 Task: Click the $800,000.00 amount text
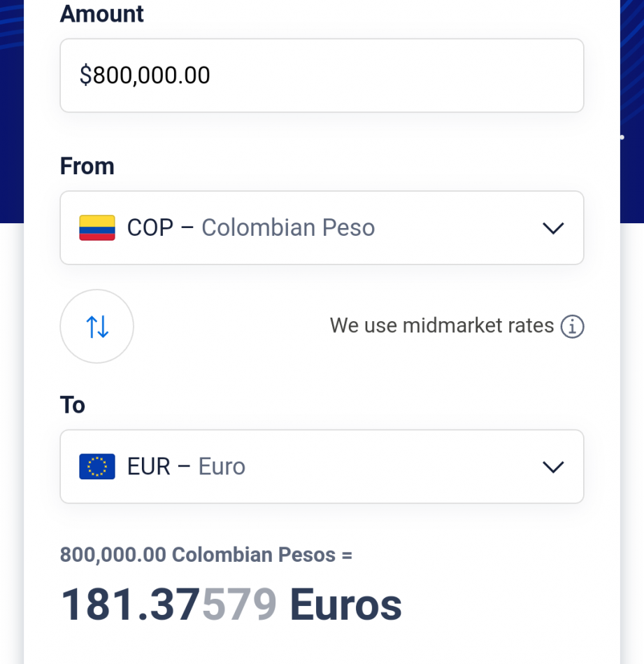point(145,76)
